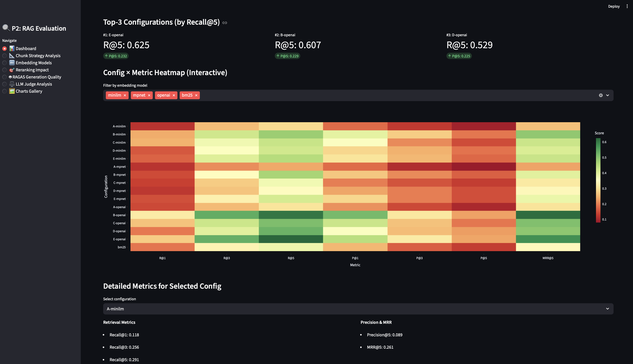This screenshot has width=633, height=364.
Task: Click the C-mpnet row label on heatmap
Action: (x=119, y=183)
